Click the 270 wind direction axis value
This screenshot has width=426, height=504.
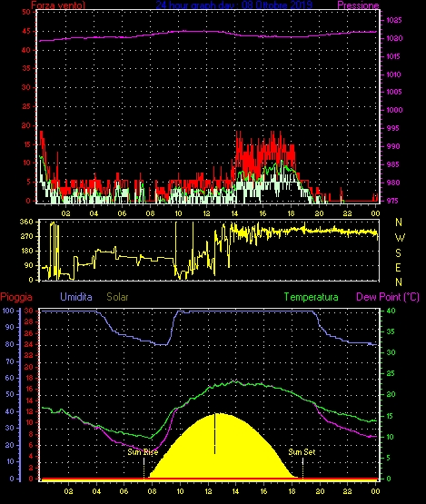[x=26, y=237]
